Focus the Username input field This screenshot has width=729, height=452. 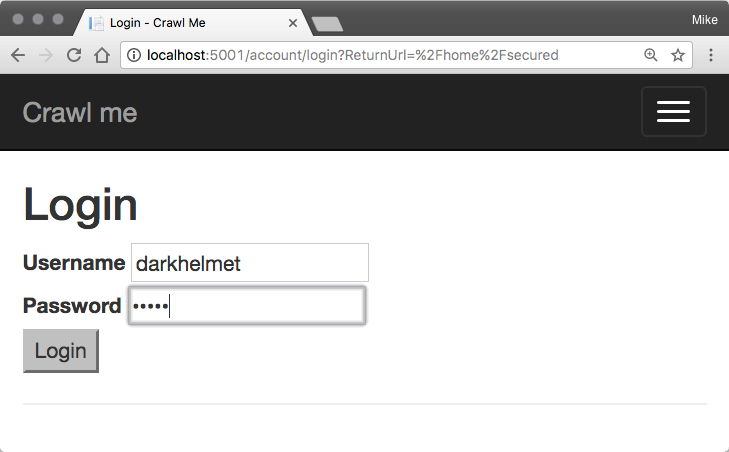coord(250,262)
